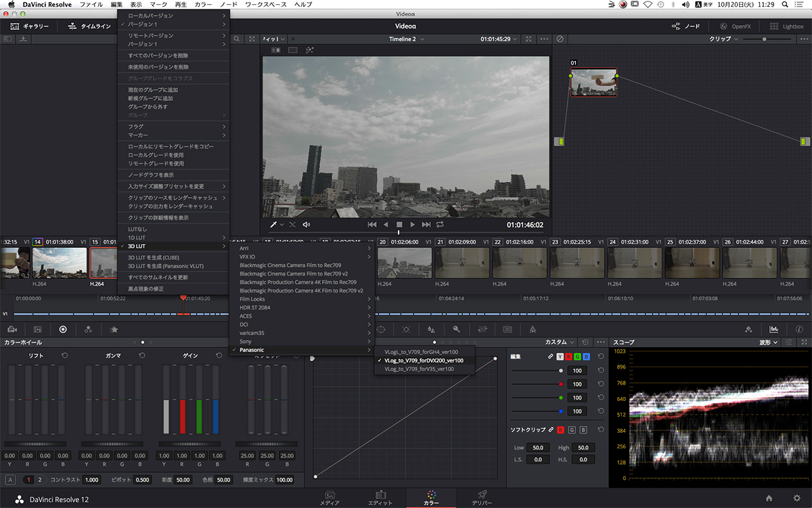Open the カラー menu in menu bar
This screenshot has width=812, height=508.
[203, 5]
